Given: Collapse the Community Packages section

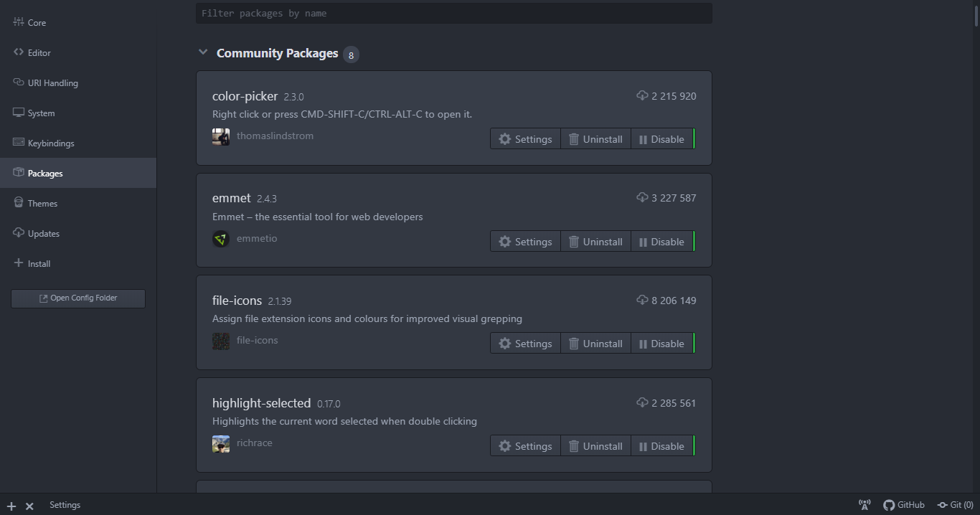Looking at the screenshot, I should click(x=203, y=52).
